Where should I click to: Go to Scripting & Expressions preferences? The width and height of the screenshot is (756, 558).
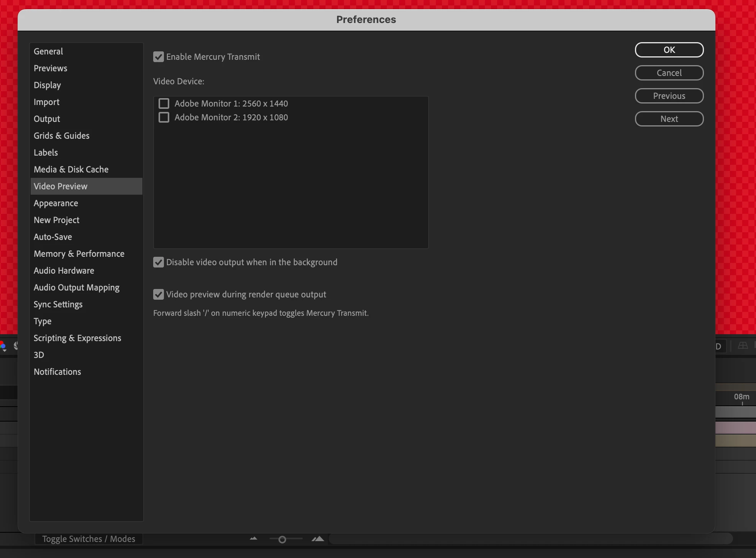[77, 338]
